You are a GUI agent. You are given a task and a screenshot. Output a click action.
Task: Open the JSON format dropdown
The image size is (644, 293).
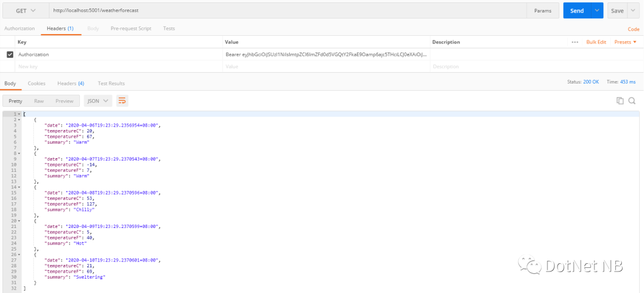(98, 101)
